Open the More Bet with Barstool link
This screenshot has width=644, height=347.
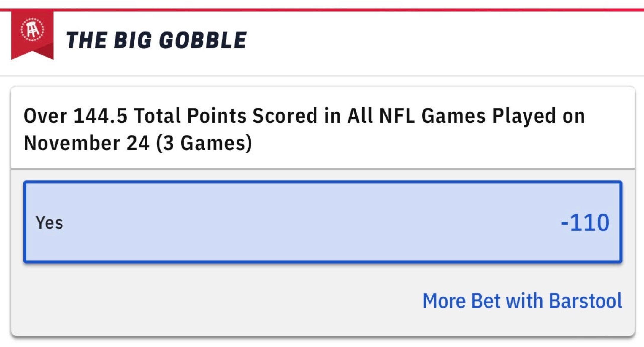pyautogui.click(x=522, y=301)
